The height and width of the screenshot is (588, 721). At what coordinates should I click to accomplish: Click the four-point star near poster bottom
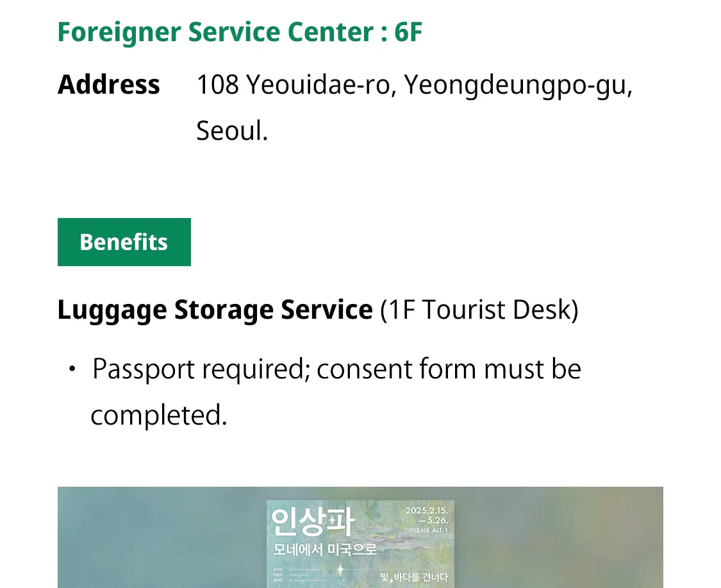[340, 570]
